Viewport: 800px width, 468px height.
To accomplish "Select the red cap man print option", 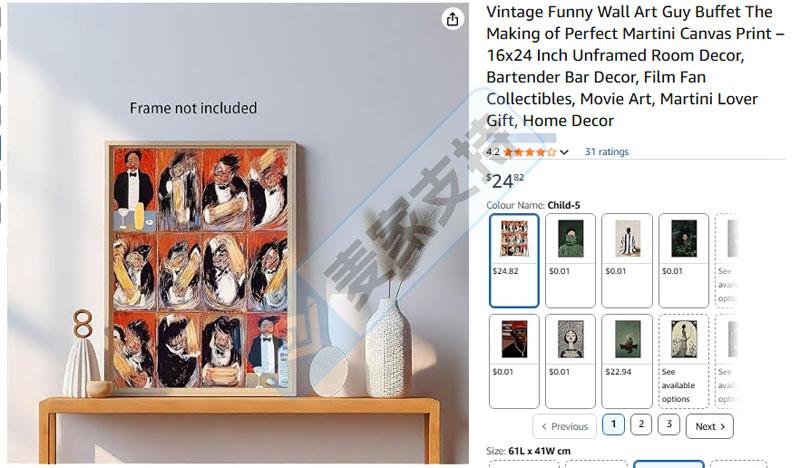I will pyautogui.click(x=514, y=361).
